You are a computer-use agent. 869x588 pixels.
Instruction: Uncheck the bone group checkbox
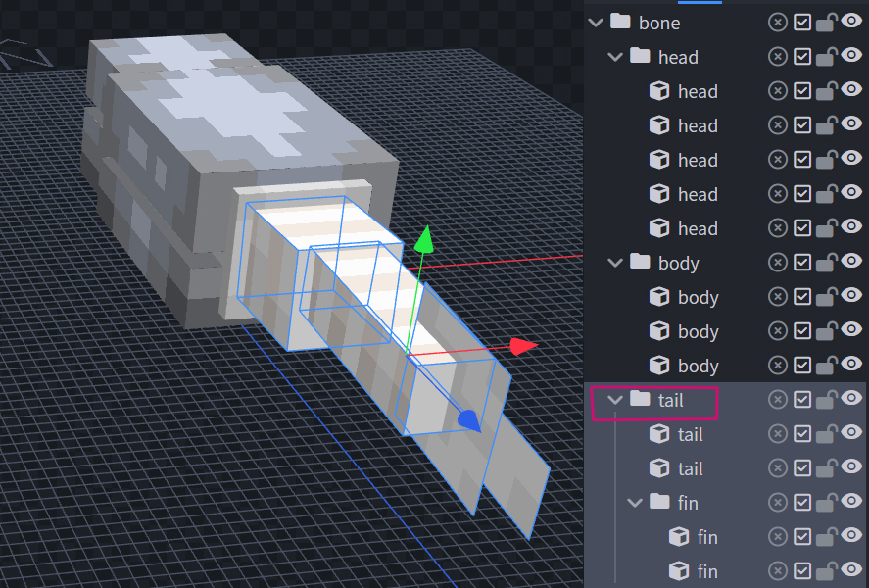(x=802, y=23)
